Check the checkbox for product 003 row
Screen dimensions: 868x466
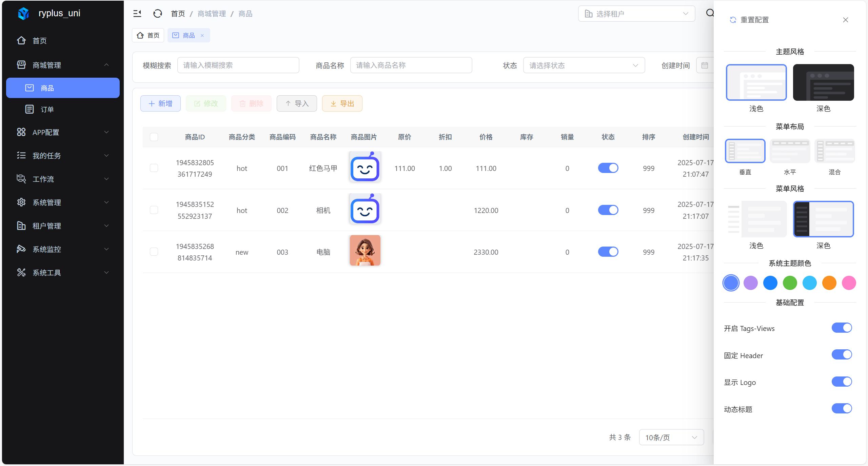coord(154,252)
